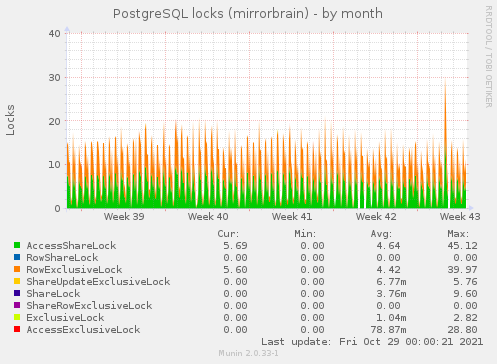Select the ExclusiveLock legend label
Screen dimensions: 497x364
(65, 318)
